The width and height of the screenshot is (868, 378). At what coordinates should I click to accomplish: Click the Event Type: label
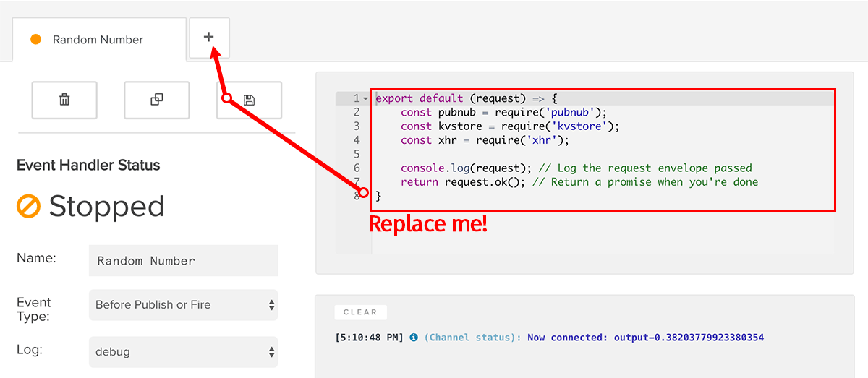(x=34, y=309)
